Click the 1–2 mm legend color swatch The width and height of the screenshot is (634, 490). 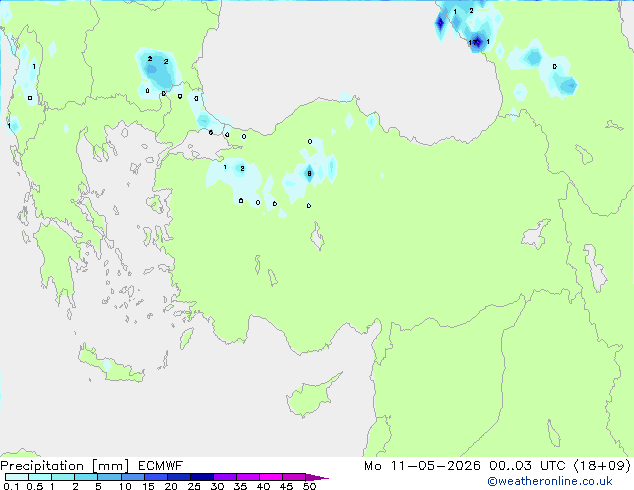[63, 477]
